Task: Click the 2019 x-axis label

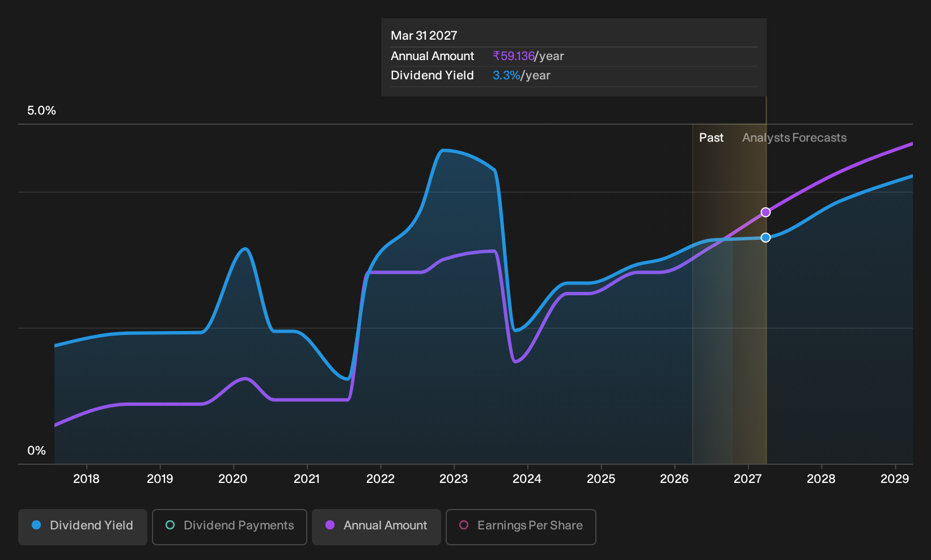Action: 160,479
